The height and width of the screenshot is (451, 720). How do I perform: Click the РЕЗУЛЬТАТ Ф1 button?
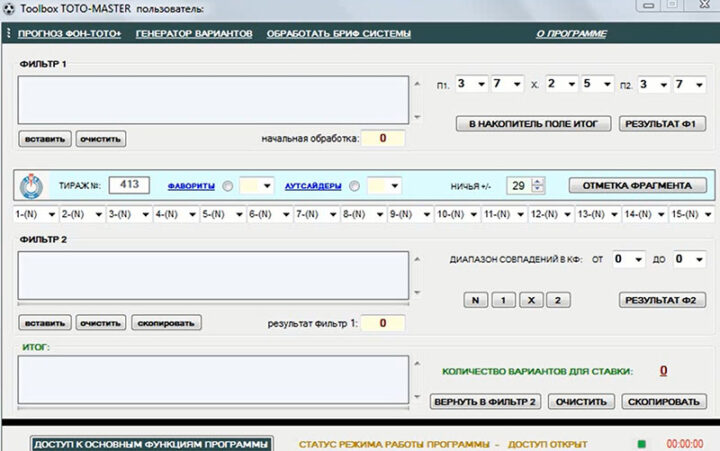pos(664,124)
